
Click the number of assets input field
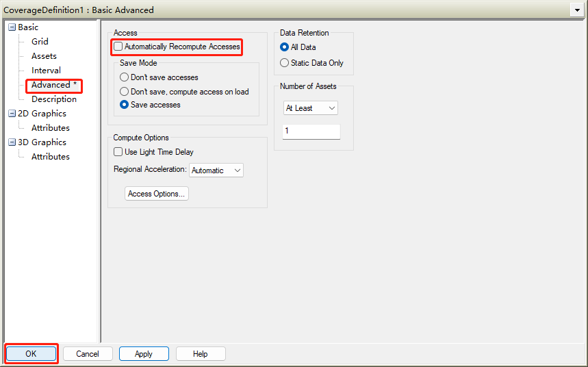(311, 131)
